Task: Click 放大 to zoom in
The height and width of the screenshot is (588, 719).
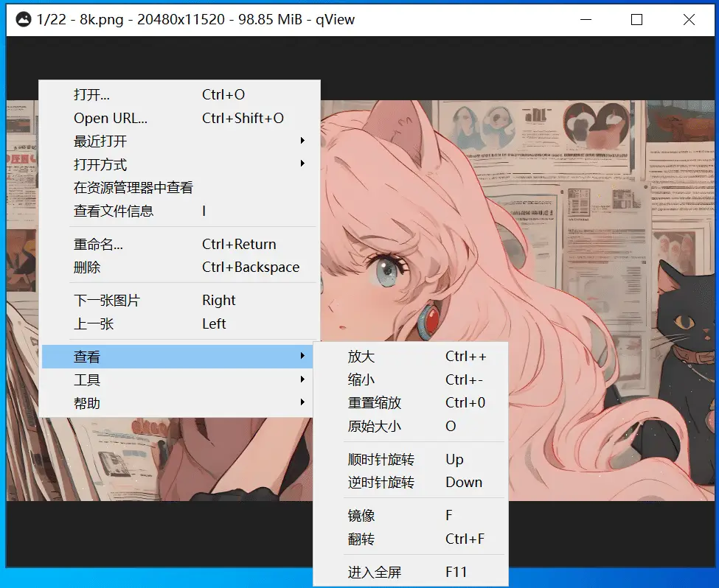Action: [361, 357]
